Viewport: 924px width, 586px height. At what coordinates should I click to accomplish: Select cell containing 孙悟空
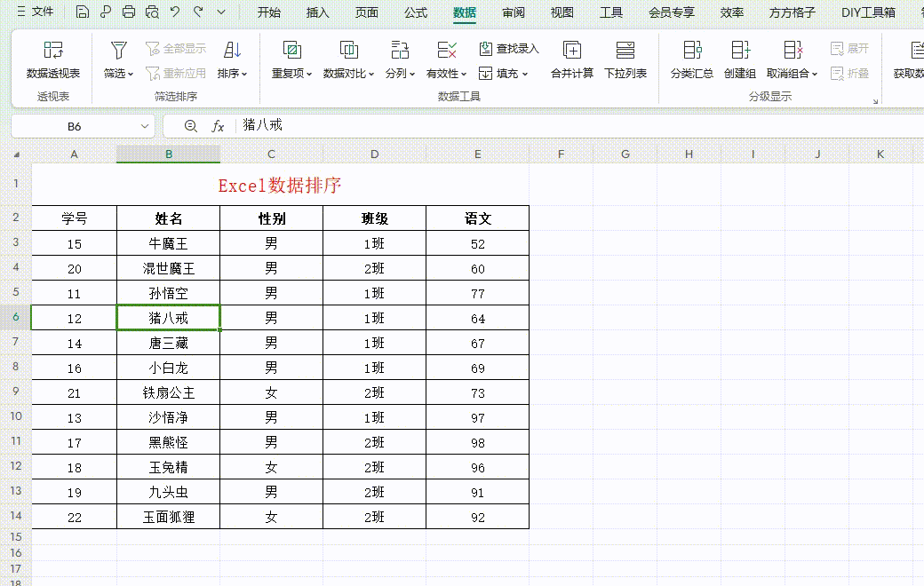tap(169, 293)
